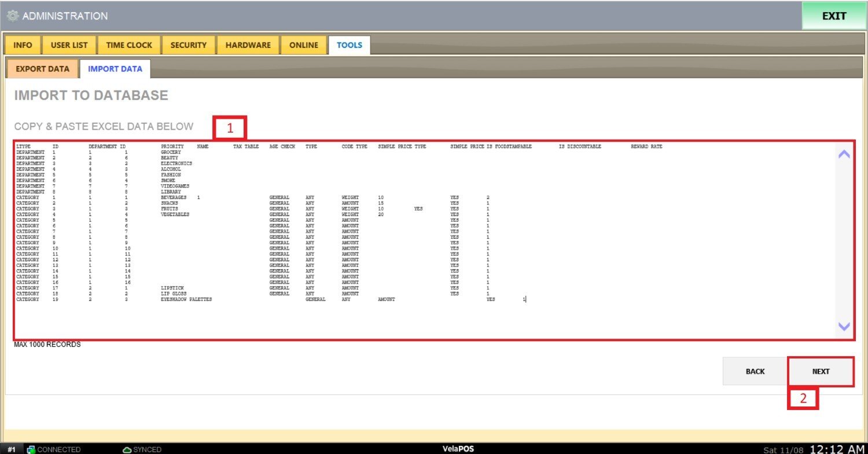The height and width of the screenshot is (454, 868).
Task: Select the HARDWARE tab
Action: 248,45
